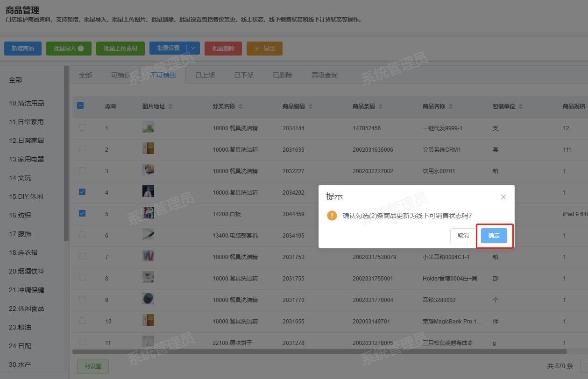Check the checkbox for row 10

(x=82, y=321)
